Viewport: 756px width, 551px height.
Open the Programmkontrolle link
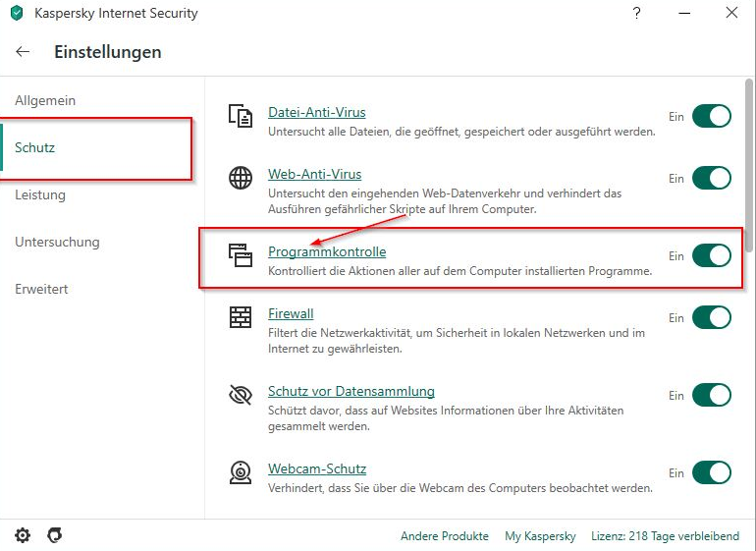327,251
